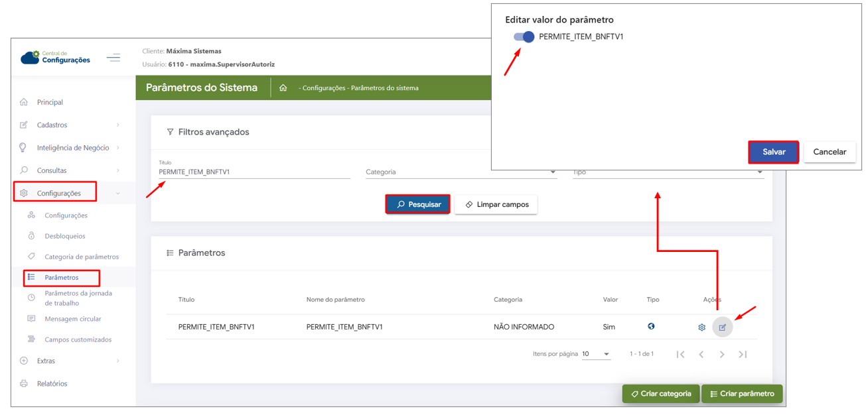Screen dimensions: 868x415
Task: Click the gear action icon in PERMITE_ITEM_BNFTV1 row
Action: (701, 327)
